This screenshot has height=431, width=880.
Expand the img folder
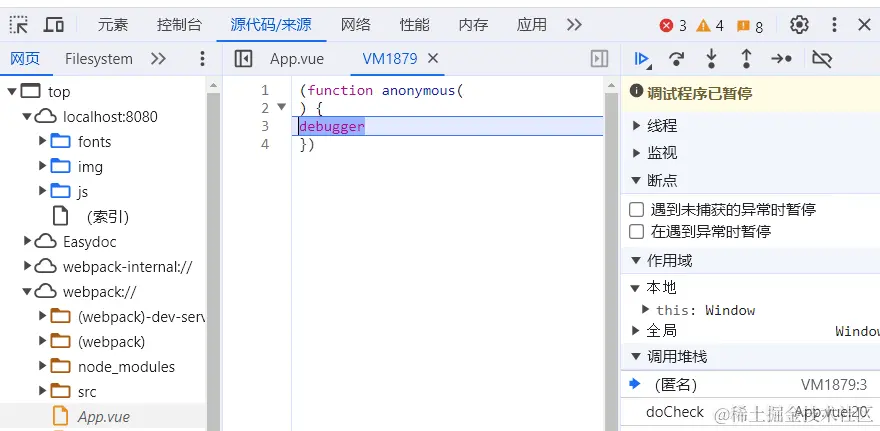tap(42, 166)
